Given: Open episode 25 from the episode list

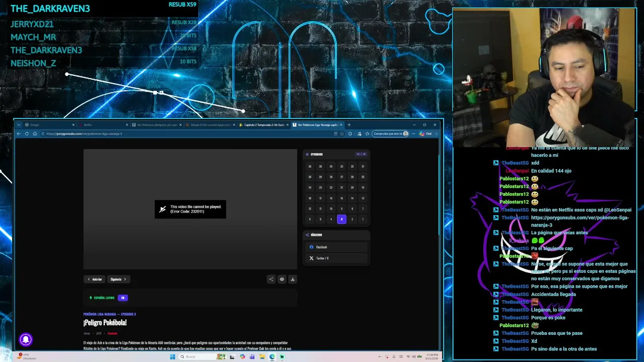Looking at the screenshot, I should 363,177.
